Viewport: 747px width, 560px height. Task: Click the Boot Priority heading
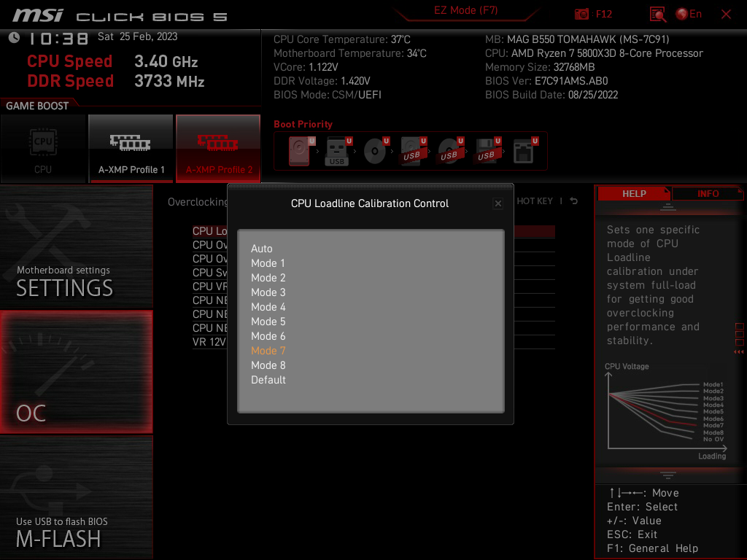[303, 124]
